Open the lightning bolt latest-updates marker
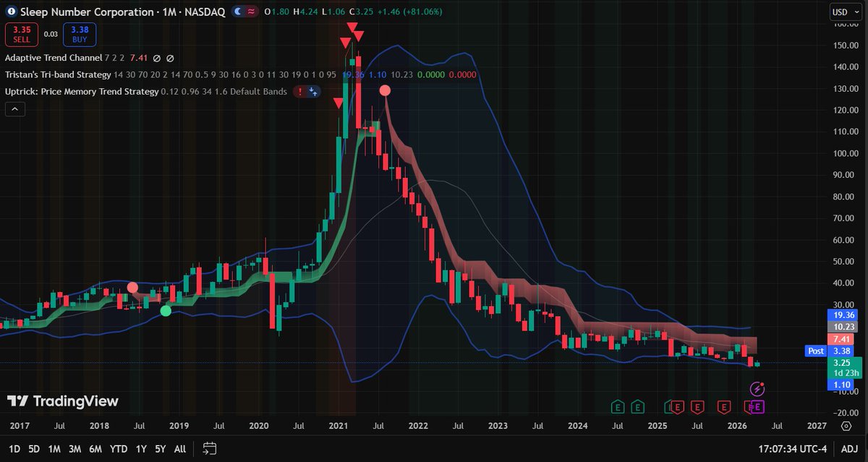The height and width of the screenshot is (462, 868). [x=758, y=390]
